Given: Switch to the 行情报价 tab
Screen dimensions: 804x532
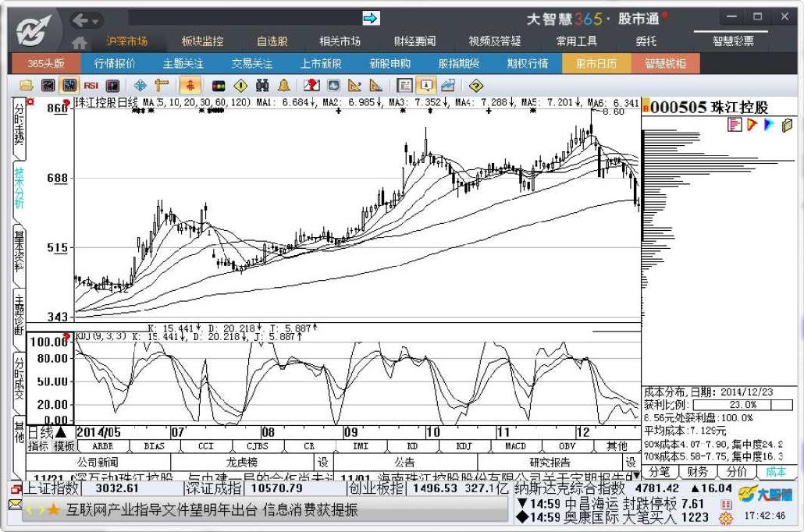Looking at the screenshot, I should click(114, 63).
